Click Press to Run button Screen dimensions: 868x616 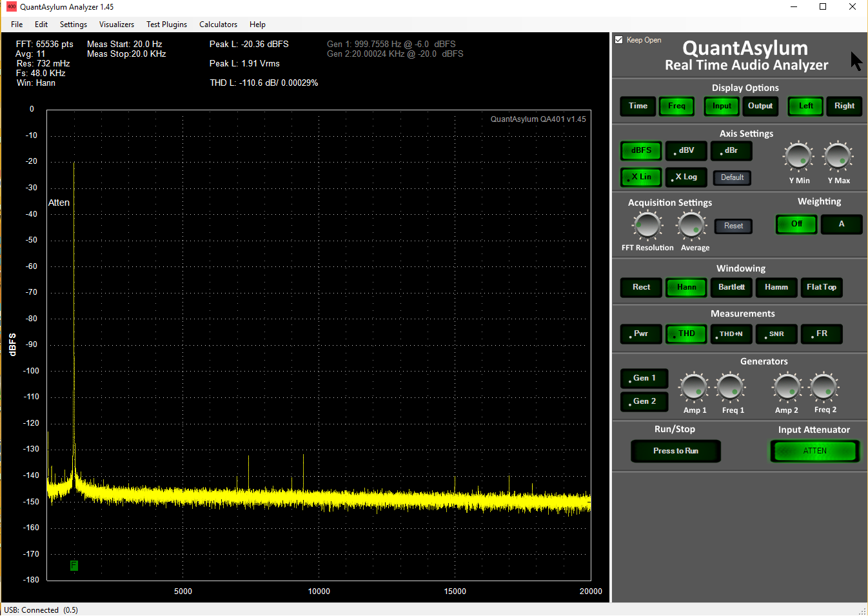pos(676,452)
